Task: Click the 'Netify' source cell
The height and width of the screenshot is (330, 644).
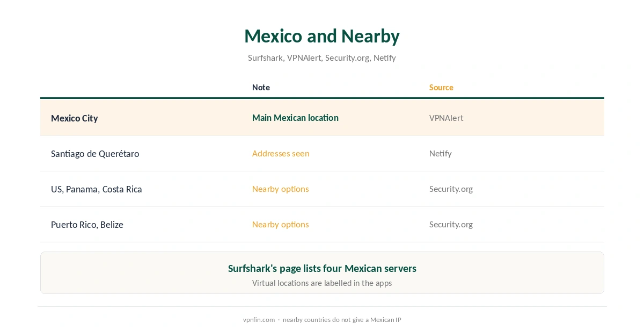Action: 440,153
